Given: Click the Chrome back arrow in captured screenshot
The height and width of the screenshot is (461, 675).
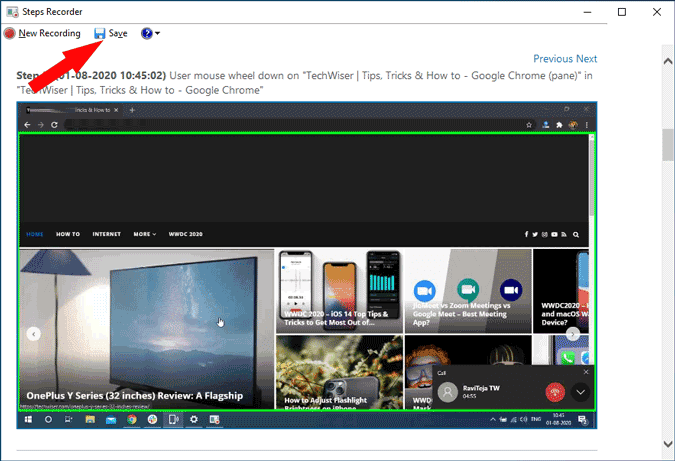Looking at the screenshot, I should pyautogui.click(x=27, y=125).
